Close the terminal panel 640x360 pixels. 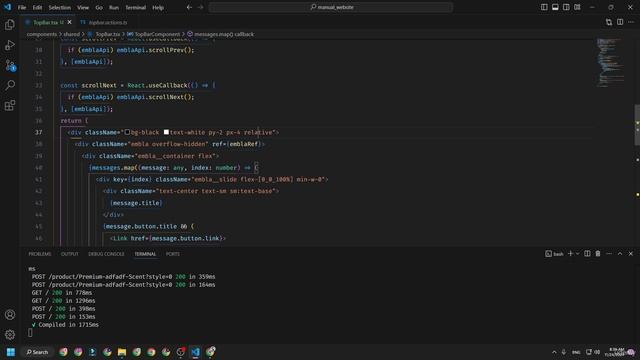[x=631, y=254]
